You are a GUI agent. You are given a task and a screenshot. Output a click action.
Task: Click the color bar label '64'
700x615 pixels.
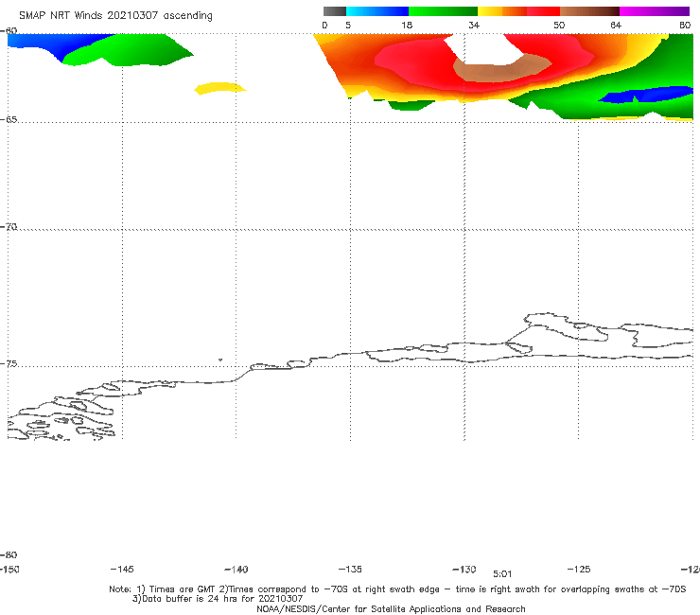[x=616, y=25]
